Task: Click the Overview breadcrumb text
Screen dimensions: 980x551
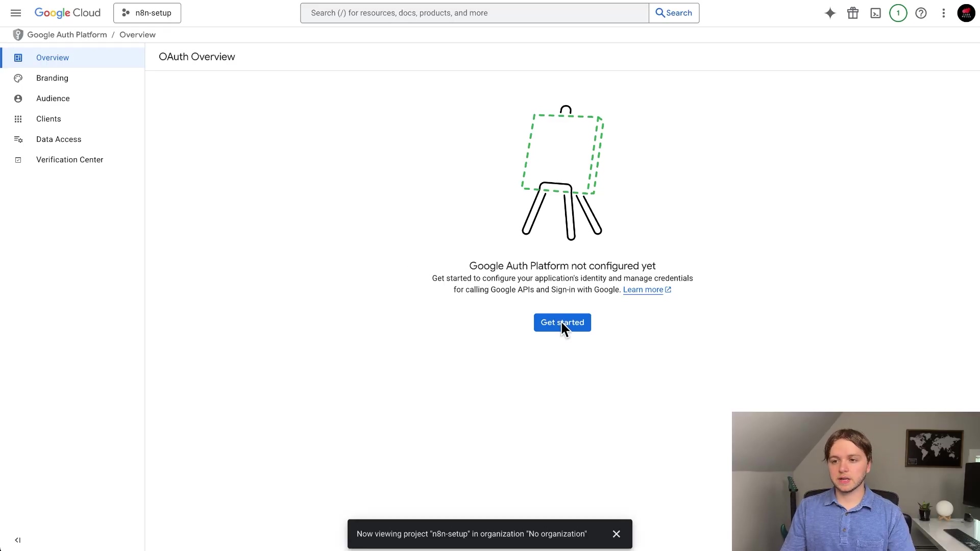Action: tap(137, 35)
